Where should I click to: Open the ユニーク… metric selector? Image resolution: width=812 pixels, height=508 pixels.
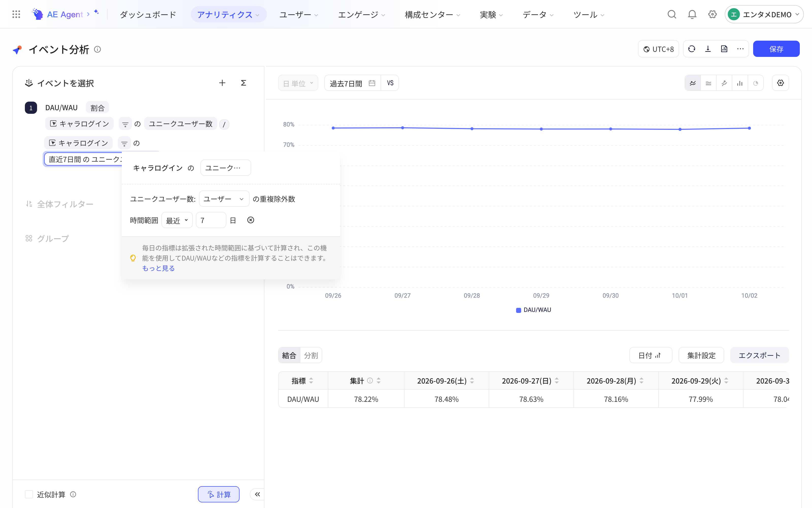pyautogui.click(x=226, y=168)
